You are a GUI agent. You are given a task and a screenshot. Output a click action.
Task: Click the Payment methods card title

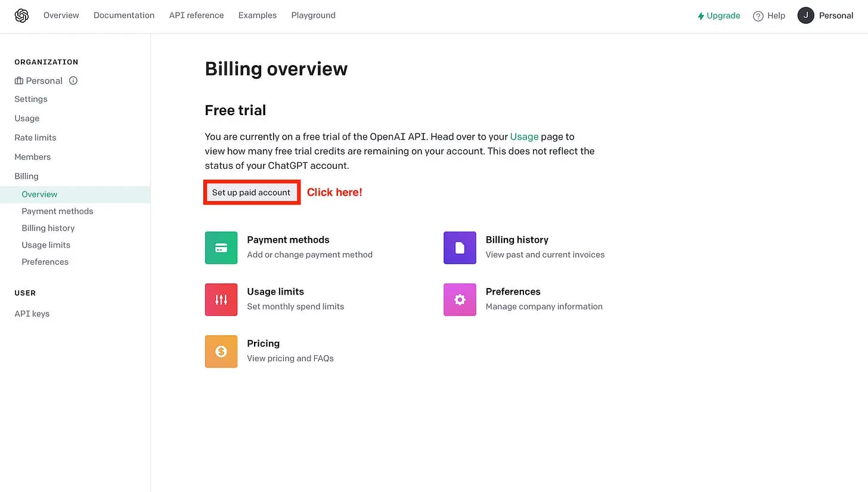pyautogui.click(x=289, y=240)
